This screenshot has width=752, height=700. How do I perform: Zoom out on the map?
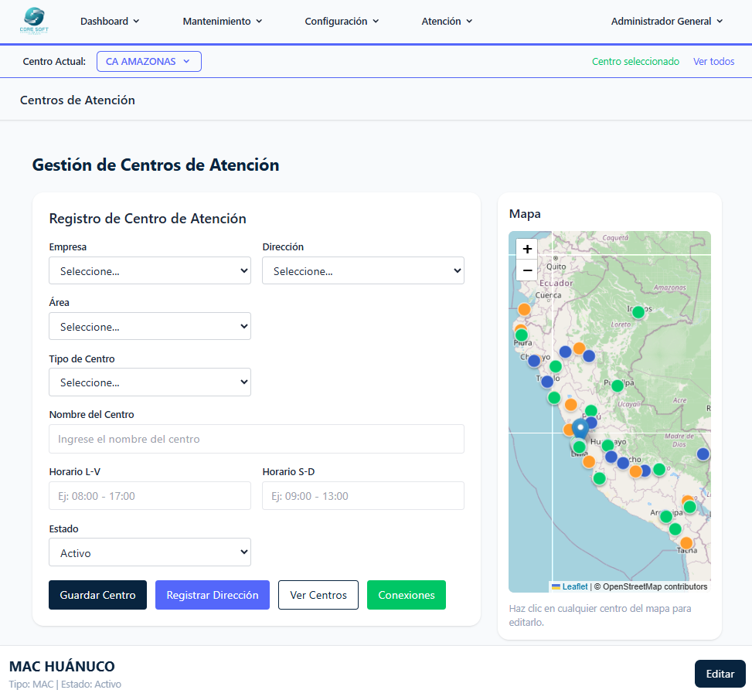[526, 270]
